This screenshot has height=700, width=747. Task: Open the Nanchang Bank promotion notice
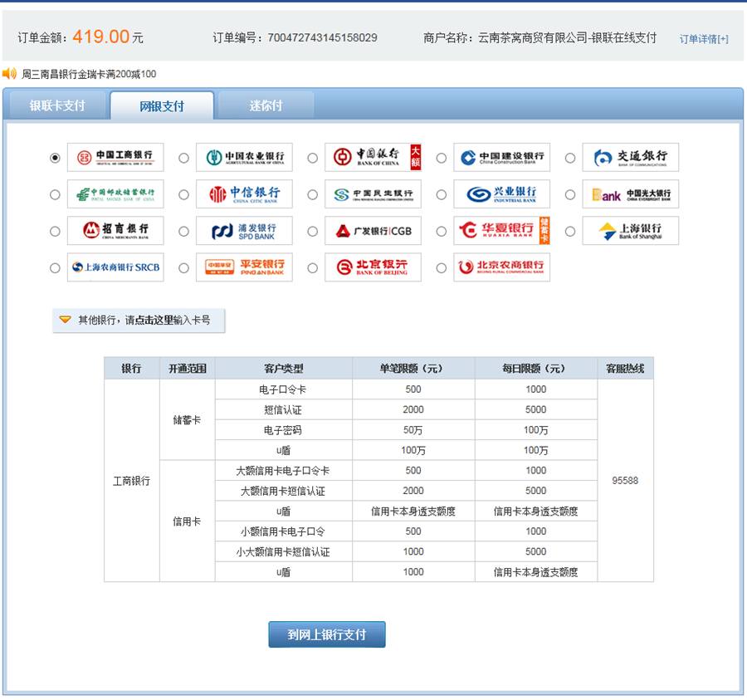89,74
